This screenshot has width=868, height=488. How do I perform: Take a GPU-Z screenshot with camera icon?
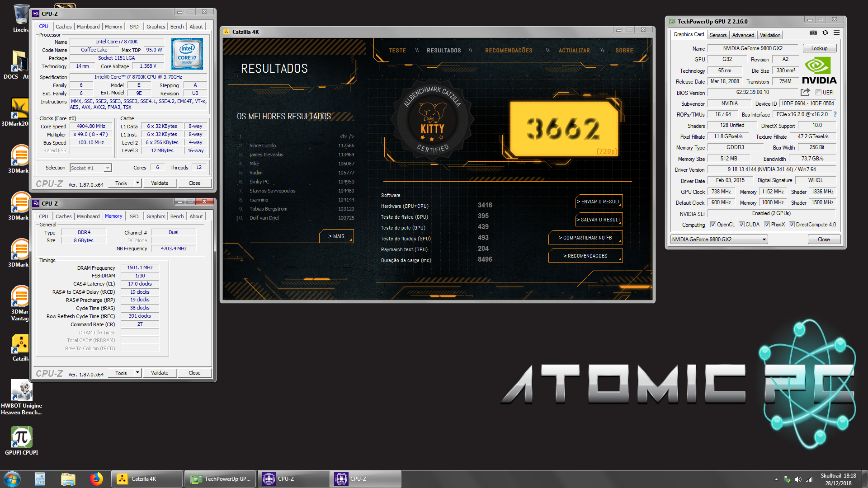click(813, 33)
